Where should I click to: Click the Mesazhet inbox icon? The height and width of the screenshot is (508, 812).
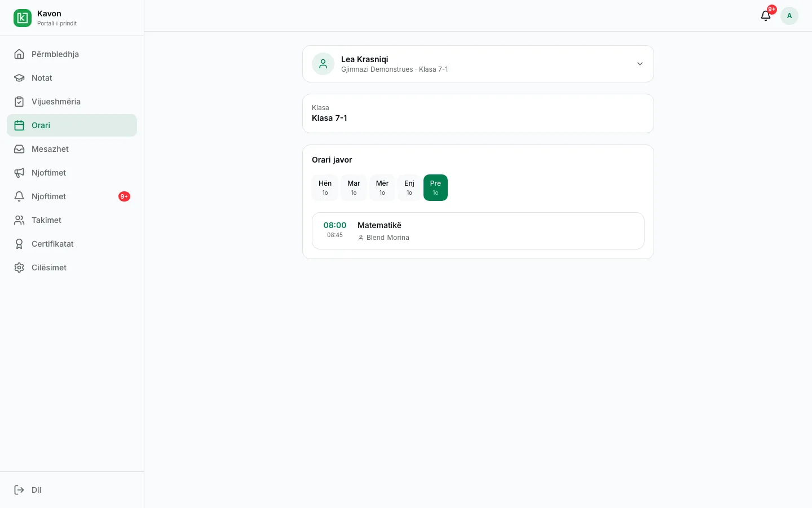pyautogui.click(x=19, y=149)
